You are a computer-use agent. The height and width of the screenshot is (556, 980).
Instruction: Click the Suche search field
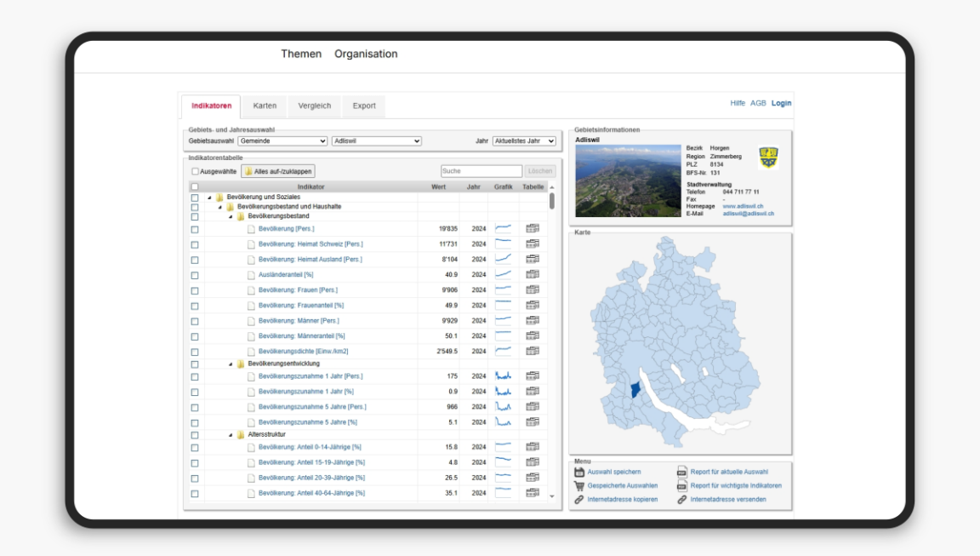coord(481,171)
